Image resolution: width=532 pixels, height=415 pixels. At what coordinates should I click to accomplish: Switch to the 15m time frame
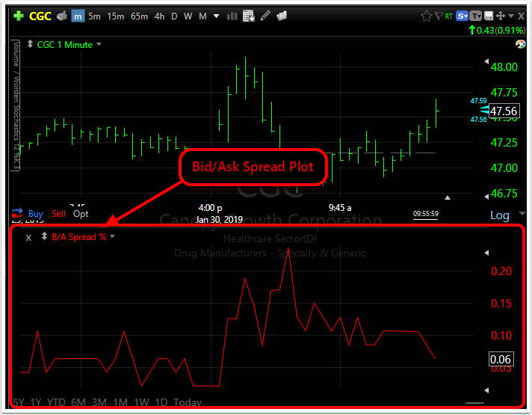click(115, 16)
